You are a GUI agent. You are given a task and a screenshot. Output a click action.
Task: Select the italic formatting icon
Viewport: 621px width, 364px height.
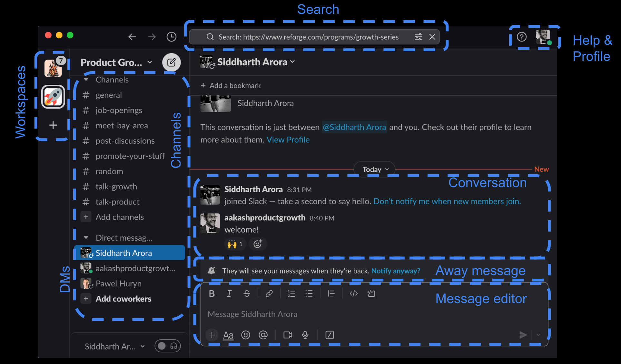(x=229, y=294)
